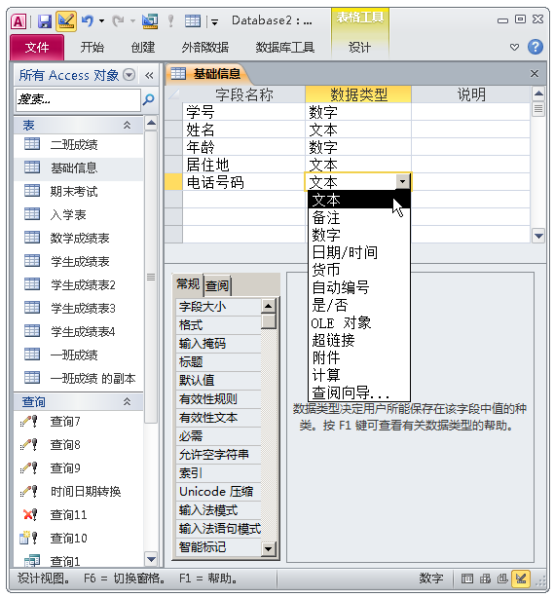Toggle the 电话号码 data type dropdown arrow
The height and width of the screenshot is (597, 554).
[402, 182]
